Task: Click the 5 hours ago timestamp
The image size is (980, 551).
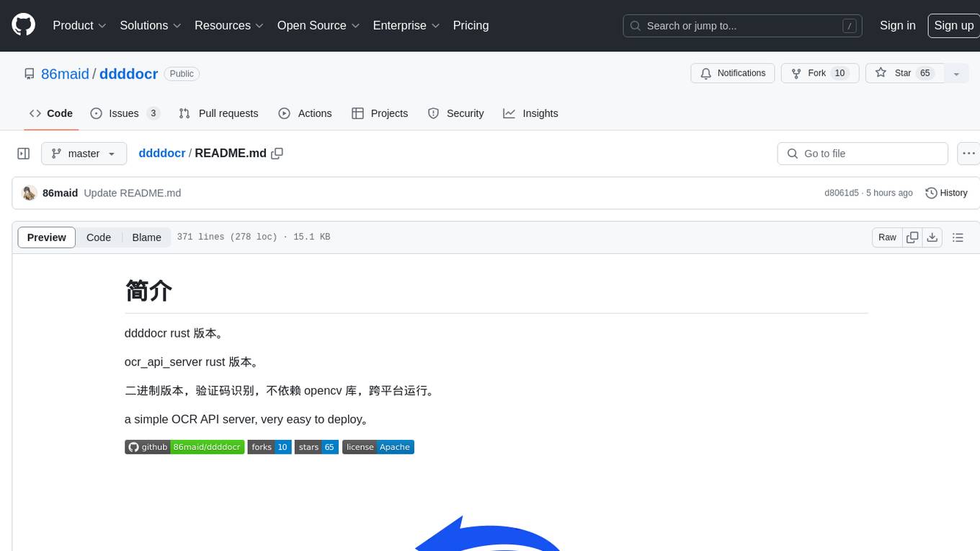Action: pyautogui.click(x=889, y=193)
